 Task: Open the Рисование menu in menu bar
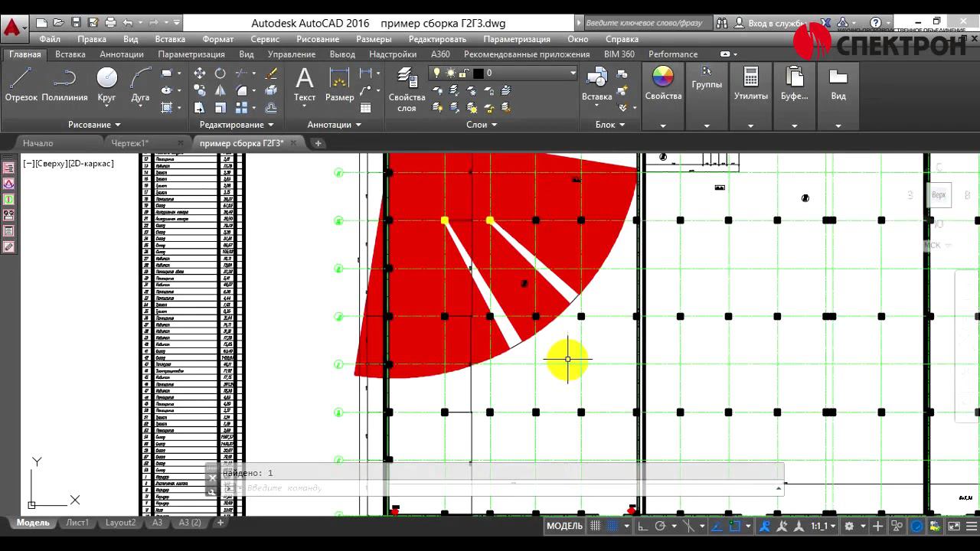(x=318, y=39)
